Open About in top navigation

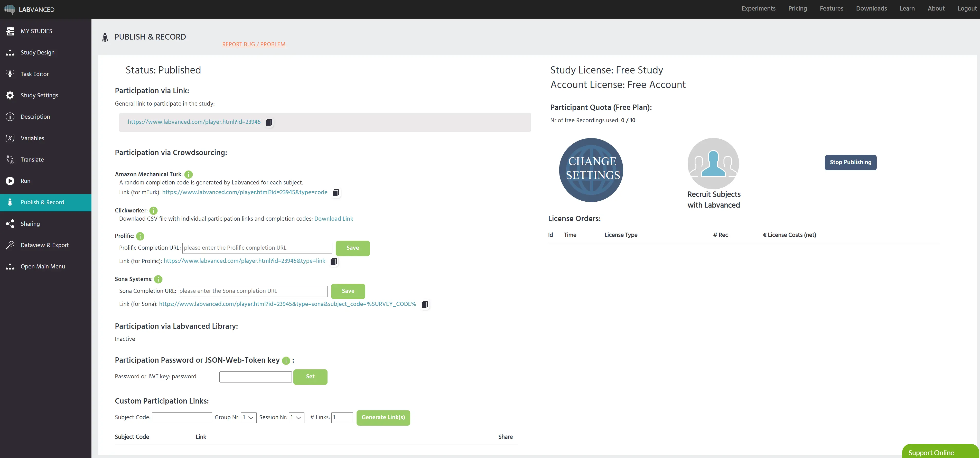[936, 8]
